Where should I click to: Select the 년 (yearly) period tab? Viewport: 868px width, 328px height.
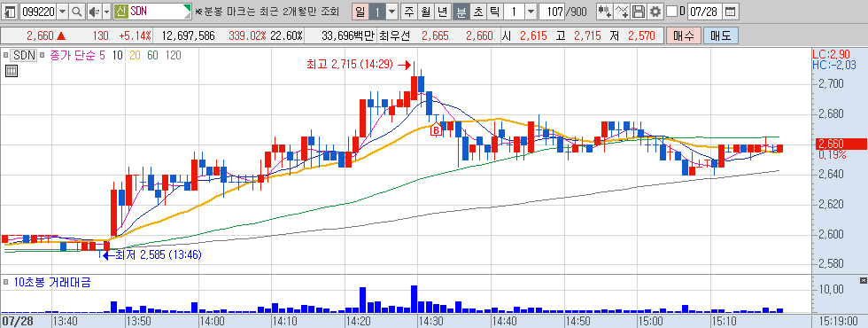click(x=442, y=11)
